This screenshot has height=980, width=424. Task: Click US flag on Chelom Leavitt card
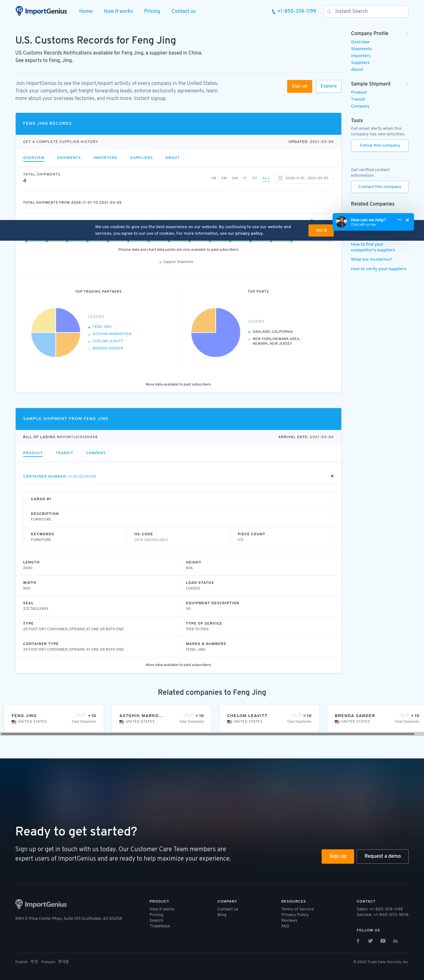(x=229, y=721)
